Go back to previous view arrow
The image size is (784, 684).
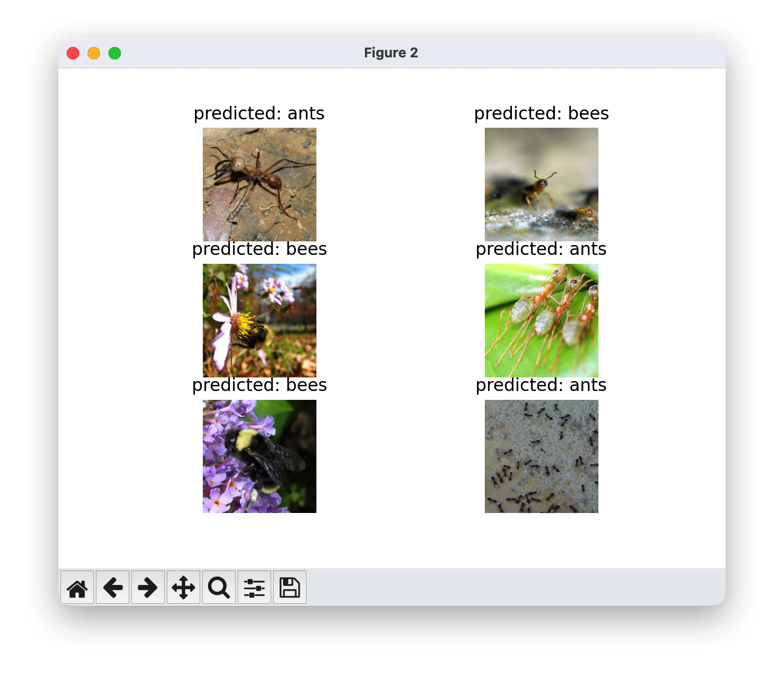click(x=113, y=588)
